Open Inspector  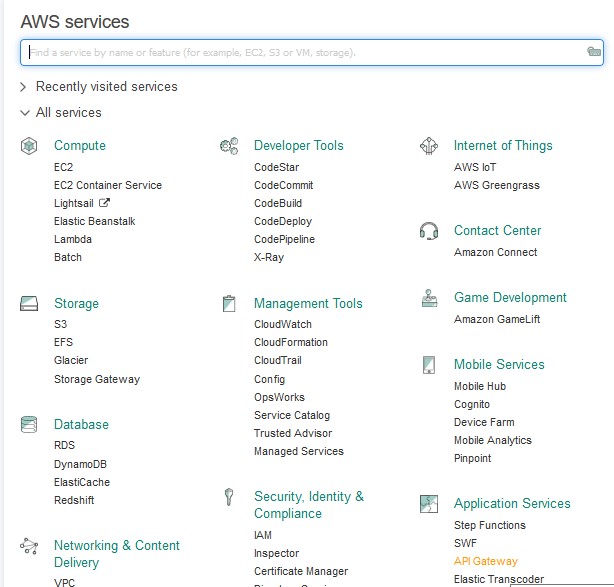276,553
